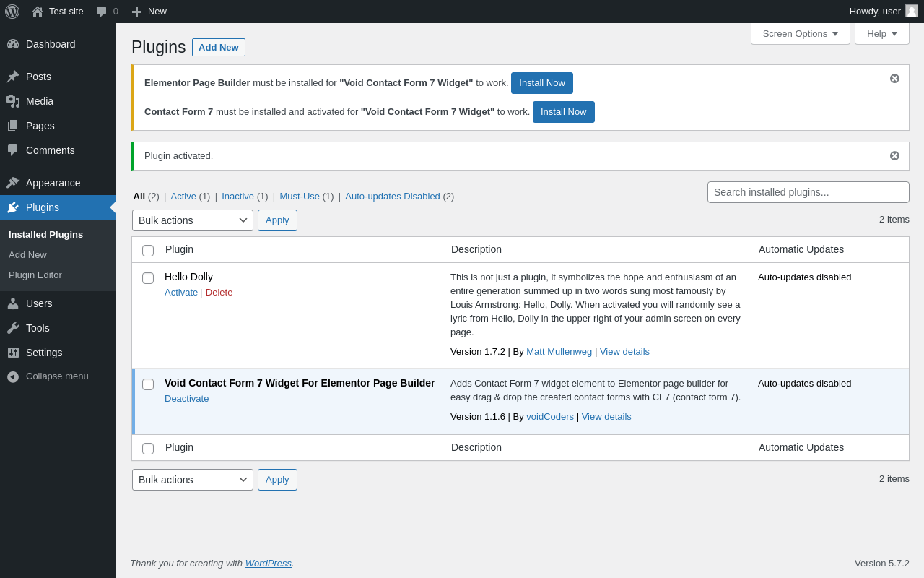Screen dimensions: 924x578
Task: Open Howdy, user account menu
Action: (x=884, y=12)
